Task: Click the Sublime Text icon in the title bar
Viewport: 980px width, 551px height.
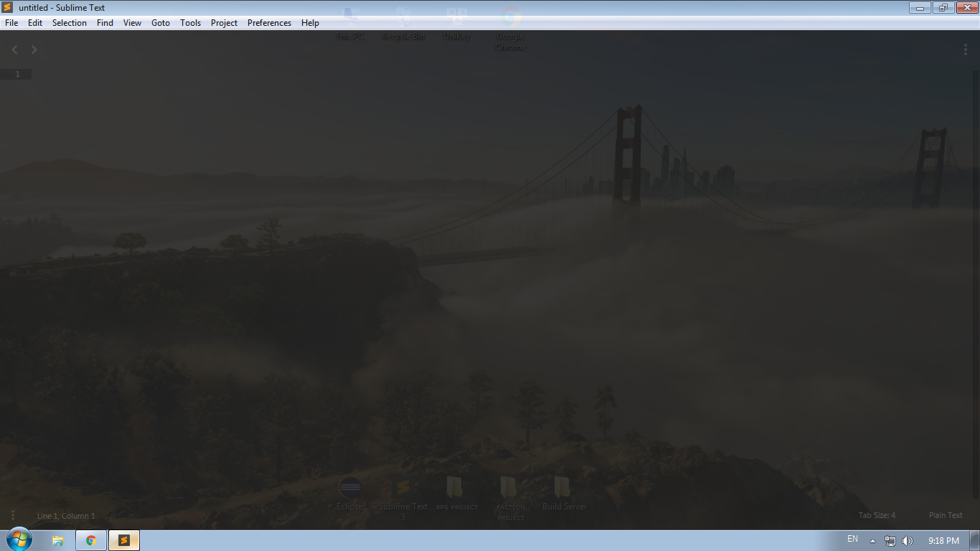Action: tap(8, 8)
